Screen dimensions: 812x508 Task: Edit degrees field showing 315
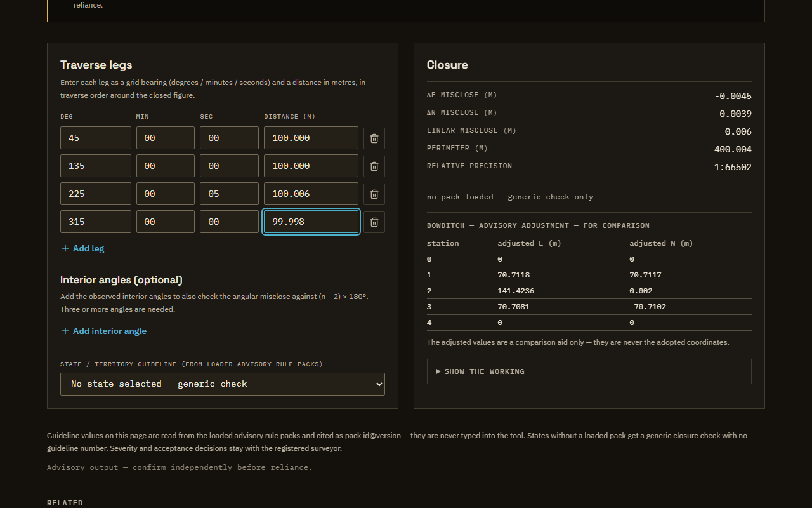pyautogui.click(x=96, y=222)
